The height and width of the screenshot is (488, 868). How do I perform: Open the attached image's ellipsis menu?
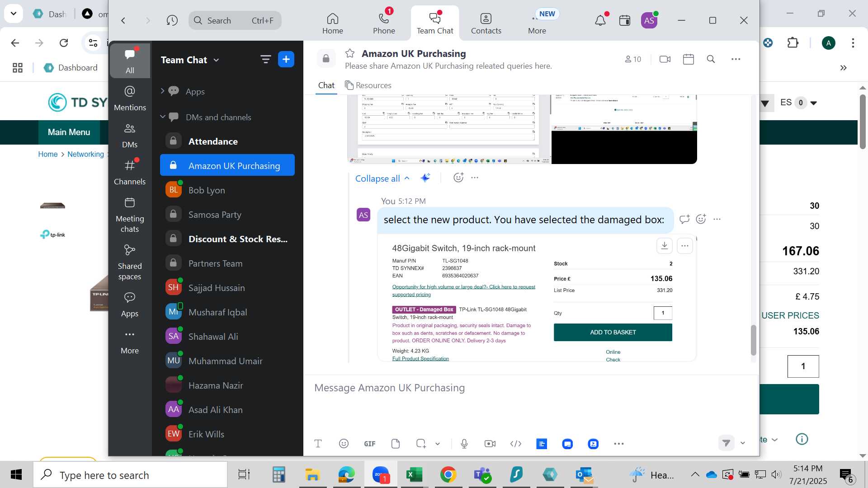pos(685,245)
